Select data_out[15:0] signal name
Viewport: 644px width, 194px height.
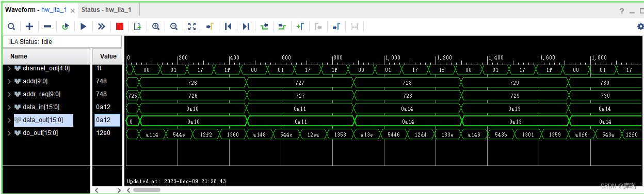tap(43, 120)
